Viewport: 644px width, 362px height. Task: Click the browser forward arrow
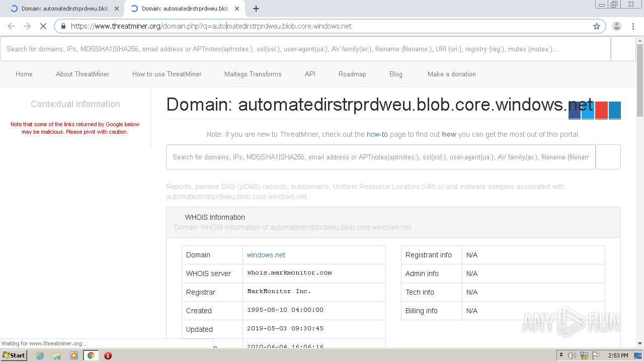[x=27, y=26]
